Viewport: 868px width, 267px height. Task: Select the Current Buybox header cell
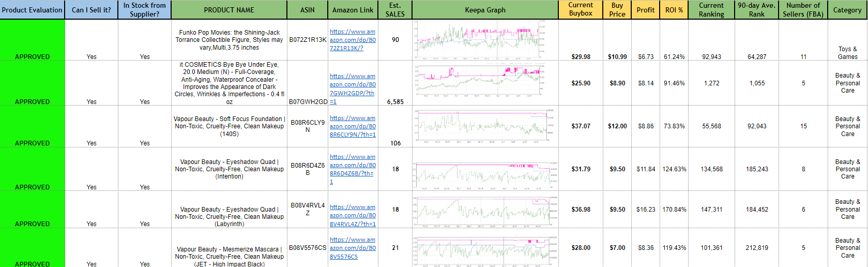point(581,10)
